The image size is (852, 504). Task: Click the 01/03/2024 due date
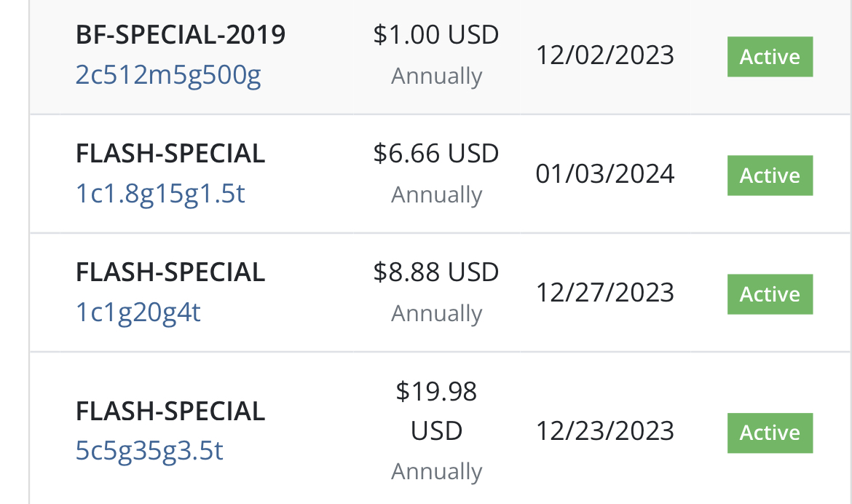pos(605,174)
